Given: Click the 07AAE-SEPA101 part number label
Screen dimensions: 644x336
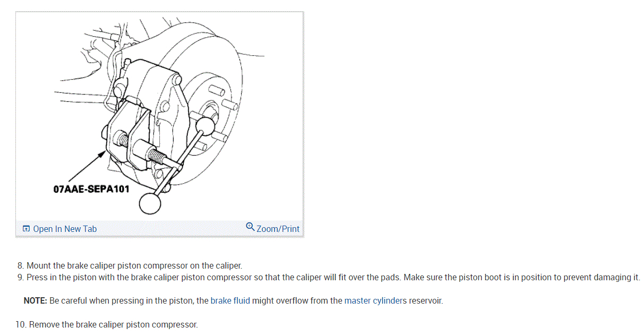Looking at the screenshot, I should point(91,188).
